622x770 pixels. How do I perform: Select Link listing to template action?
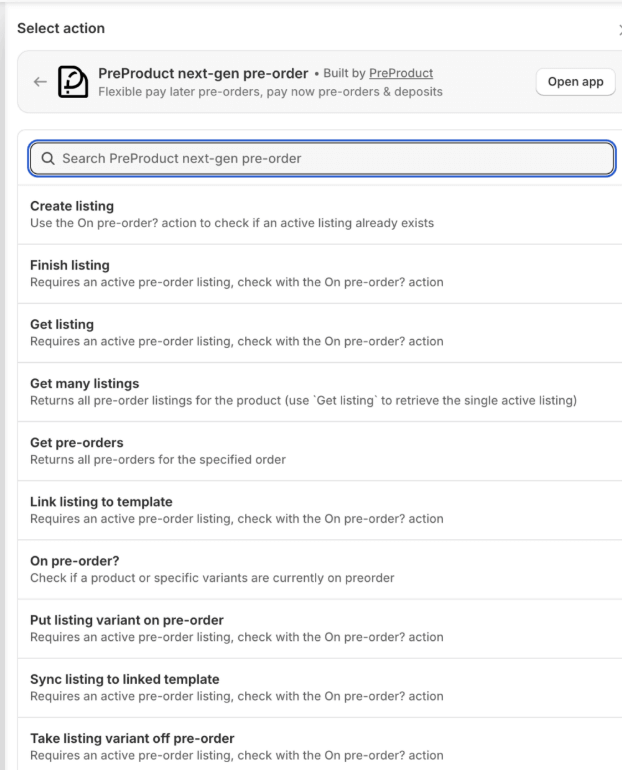[x=102, y=501]
